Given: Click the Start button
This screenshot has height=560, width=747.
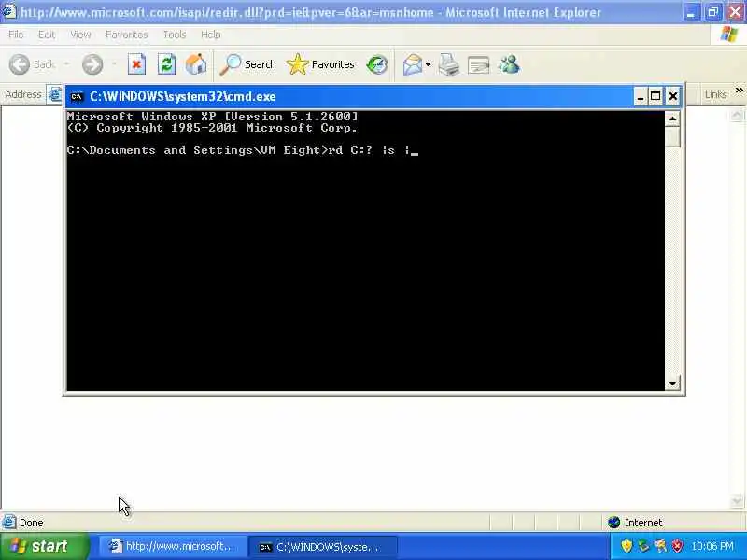Looking at the screenshot, I should click(x=44, y=546).
